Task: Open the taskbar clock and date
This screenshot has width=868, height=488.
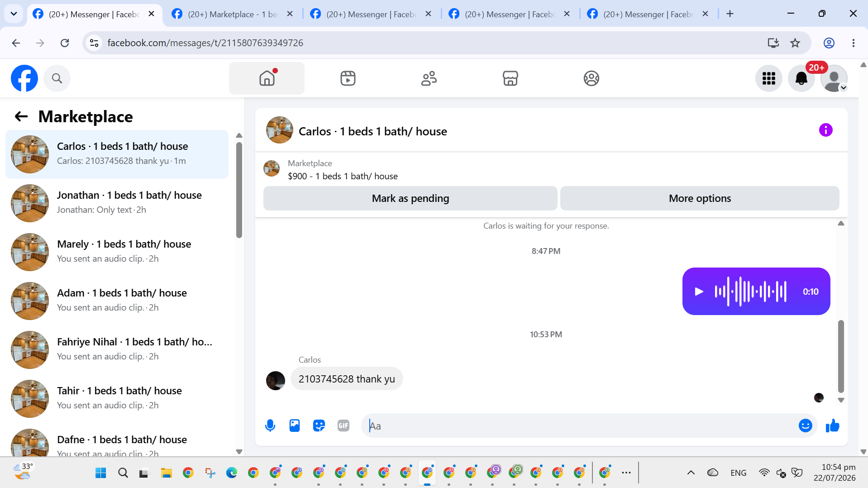Action: [x=835, y=473]
